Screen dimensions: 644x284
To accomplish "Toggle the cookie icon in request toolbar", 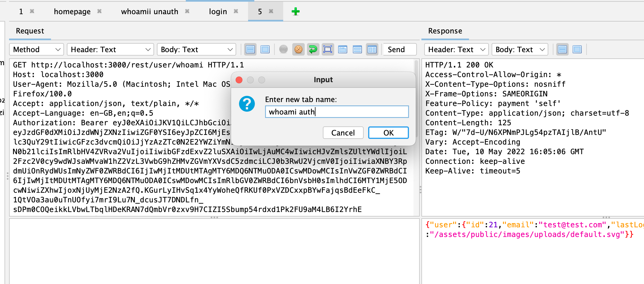I will click(x=298, y=50).
